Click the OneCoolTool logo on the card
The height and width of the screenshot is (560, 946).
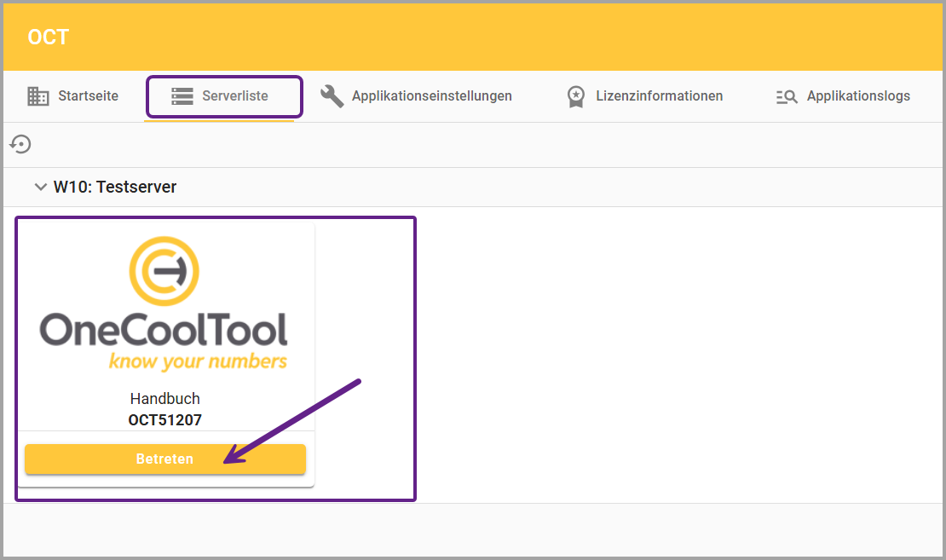click(164, 303)
